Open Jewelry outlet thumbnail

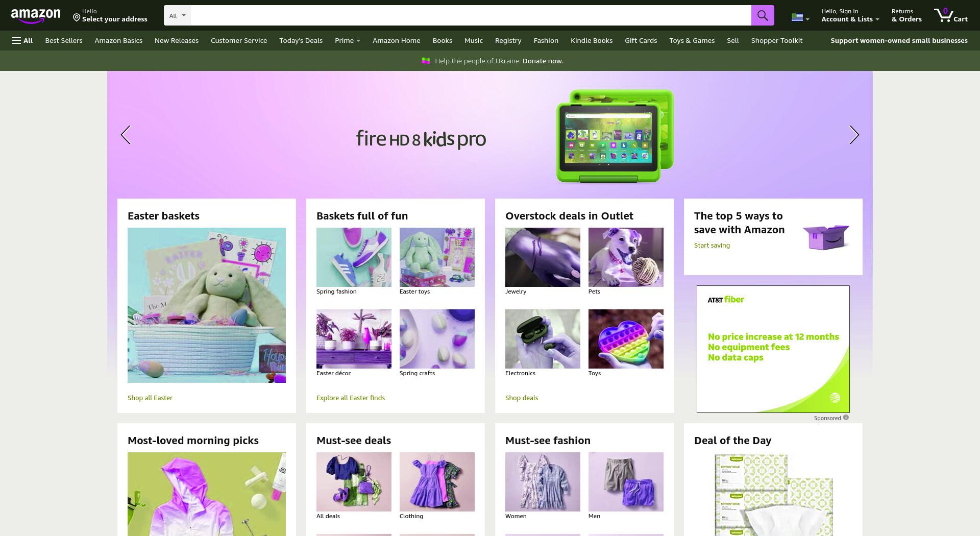[x=543, y=257]
